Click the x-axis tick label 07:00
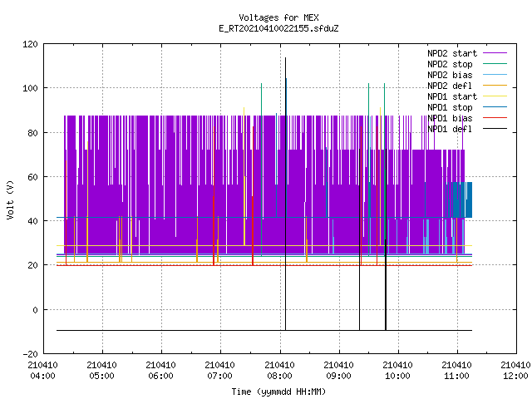Image resolution: width=532 pixels, height=399 pixels. coord(219,377)
